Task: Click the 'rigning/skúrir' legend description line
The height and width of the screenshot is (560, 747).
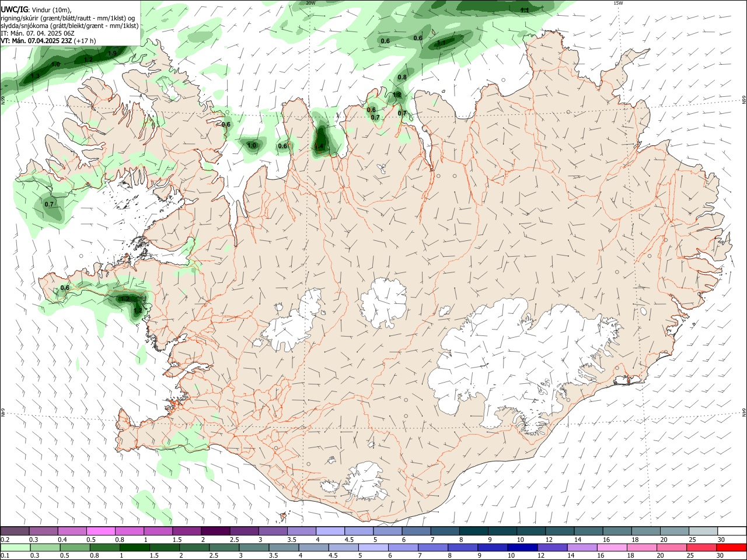Action: [68, 18]
